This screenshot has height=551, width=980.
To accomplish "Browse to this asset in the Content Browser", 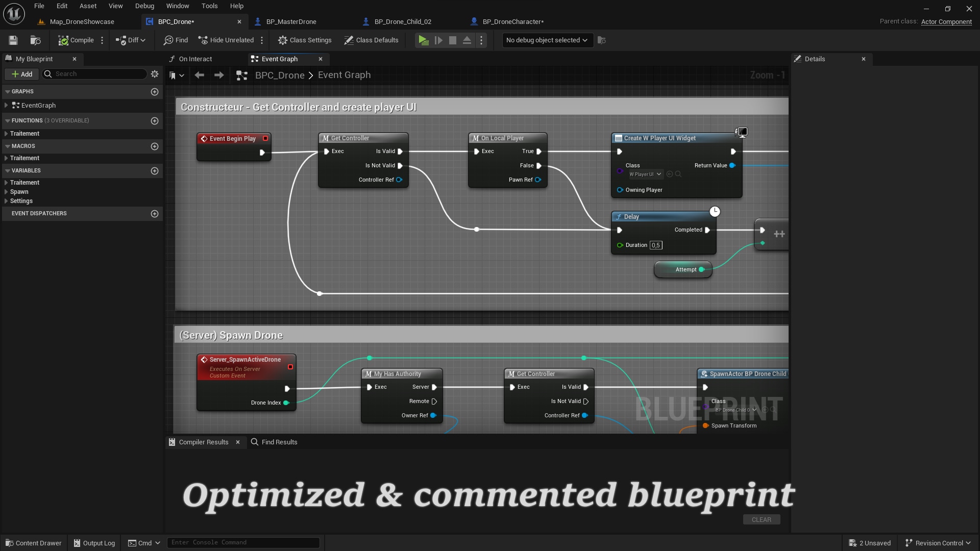I will coord(35,40).
